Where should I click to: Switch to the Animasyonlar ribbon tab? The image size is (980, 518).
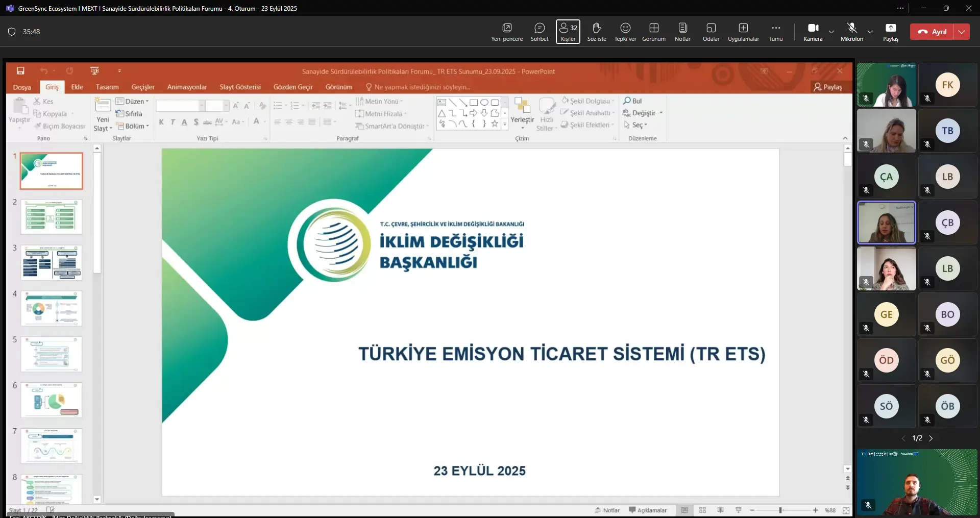pos(187,87)
